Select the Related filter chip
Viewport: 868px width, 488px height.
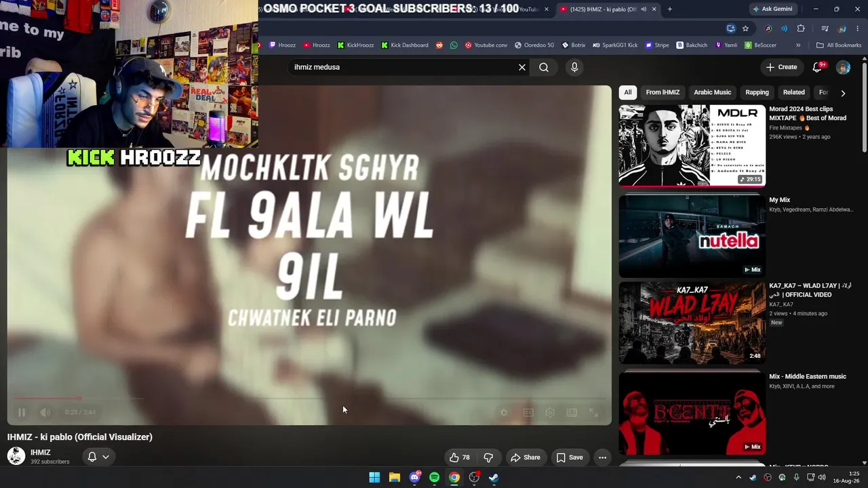[x=794, y=92]
